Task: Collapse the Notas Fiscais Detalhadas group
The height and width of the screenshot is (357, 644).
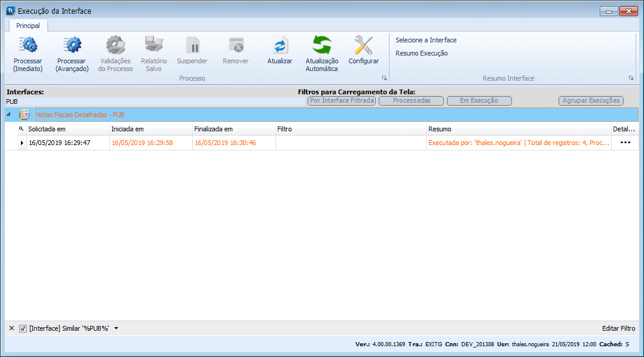Action: coord(8,114)
